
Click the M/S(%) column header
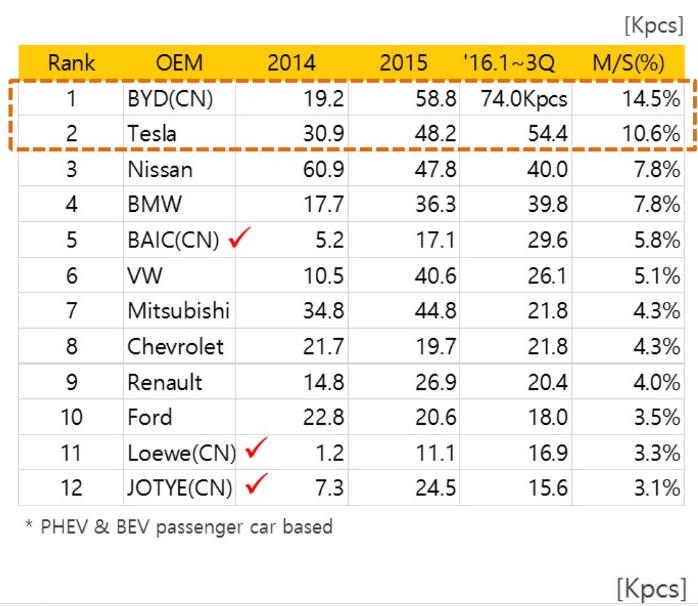tap(628, 63)
